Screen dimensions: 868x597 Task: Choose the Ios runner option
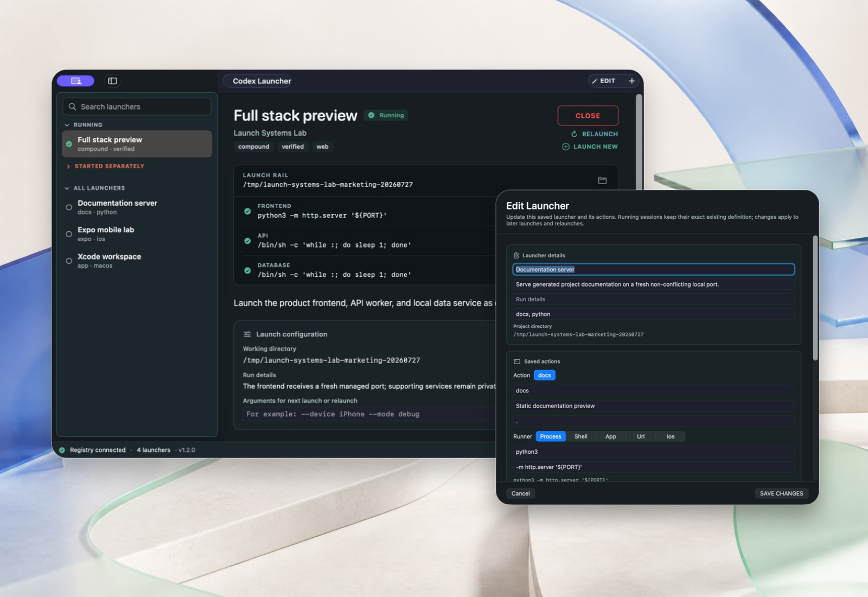671,436
